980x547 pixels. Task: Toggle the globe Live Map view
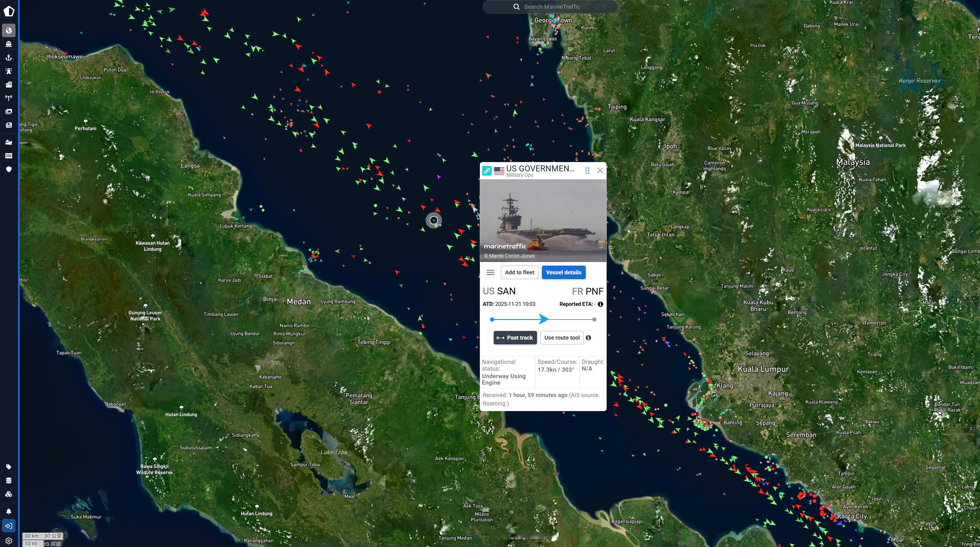[x=9, y=30]
